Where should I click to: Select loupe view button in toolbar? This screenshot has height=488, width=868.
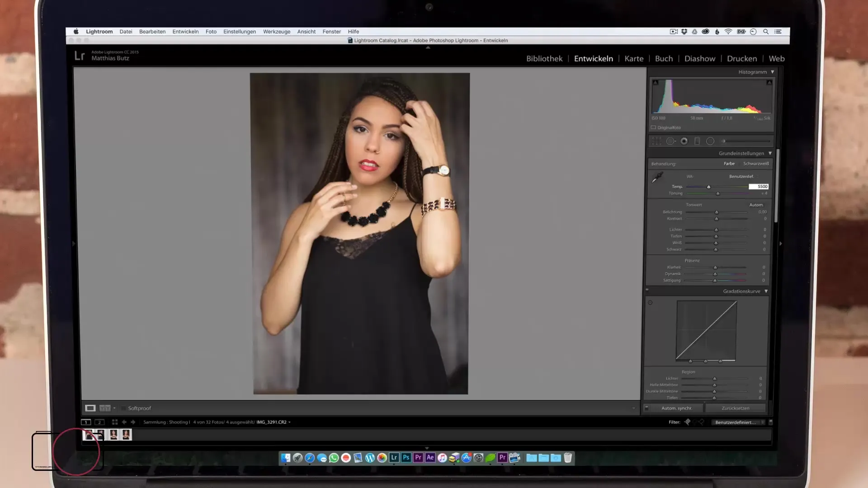[90, 408]
